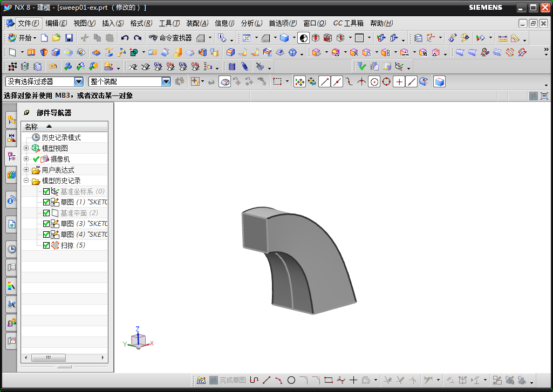Screen dimensions: 553x392
Task: Toggle Quadrant Point snap icon
Action: click(386, 82)
